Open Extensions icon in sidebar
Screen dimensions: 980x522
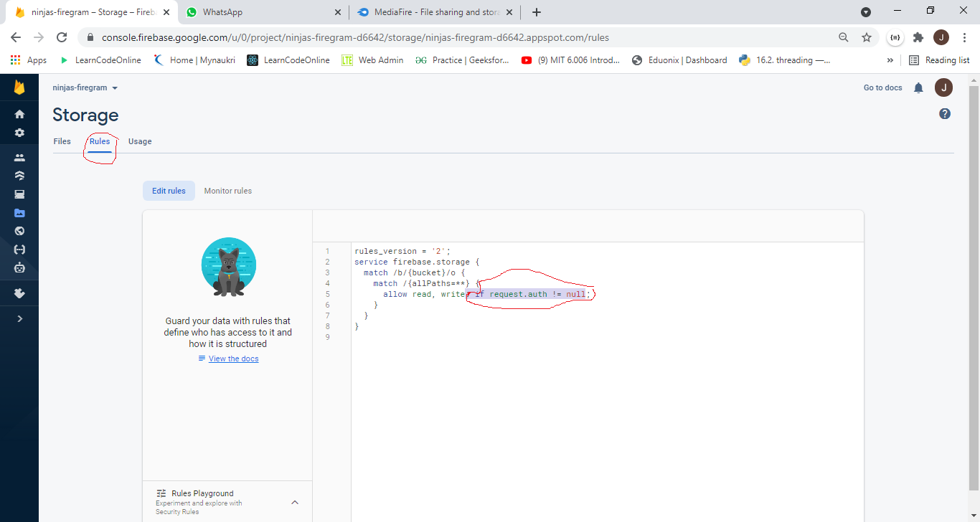coord(19,293)
